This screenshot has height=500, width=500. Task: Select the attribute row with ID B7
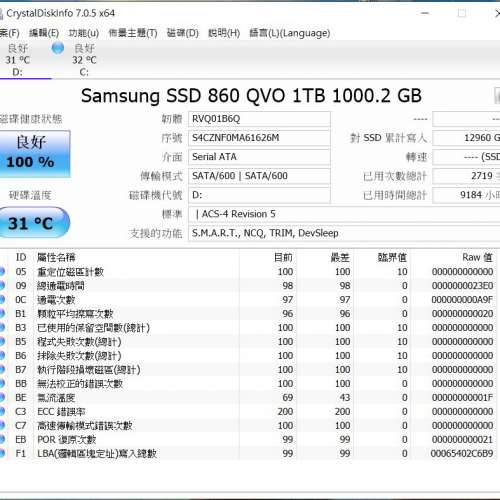click(x=248, y=370)
